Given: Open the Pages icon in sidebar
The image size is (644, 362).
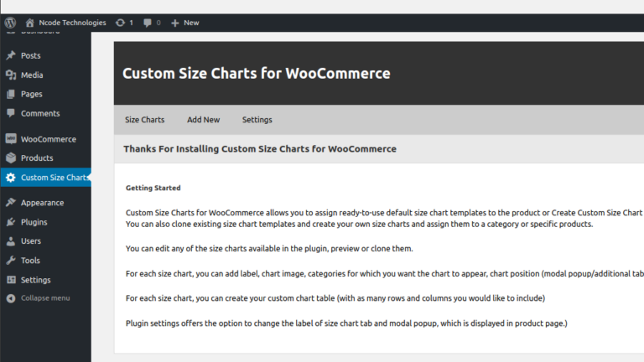Looking at the screenshot, I should (11, 94).
